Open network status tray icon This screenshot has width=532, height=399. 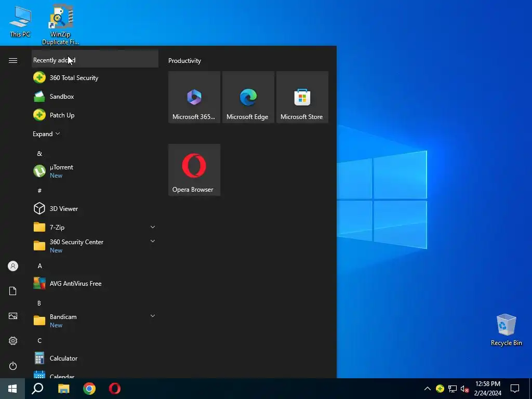[453, 389]
